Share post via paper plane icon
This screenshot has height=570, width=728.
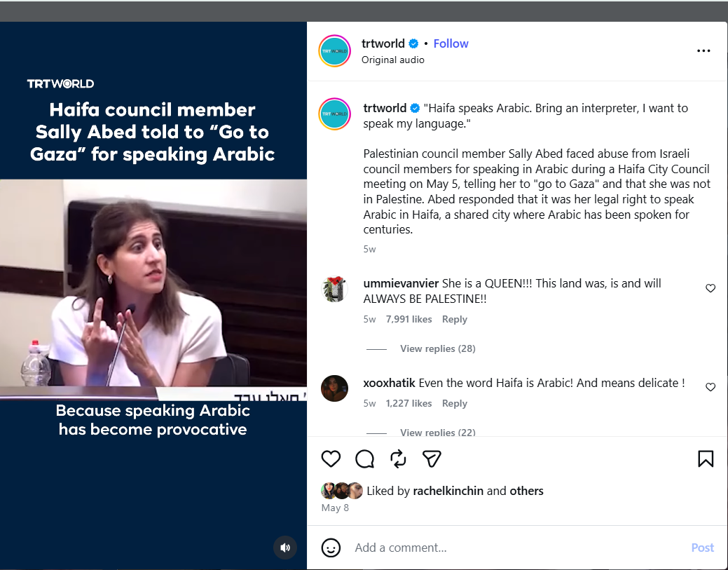coord(432,459)
